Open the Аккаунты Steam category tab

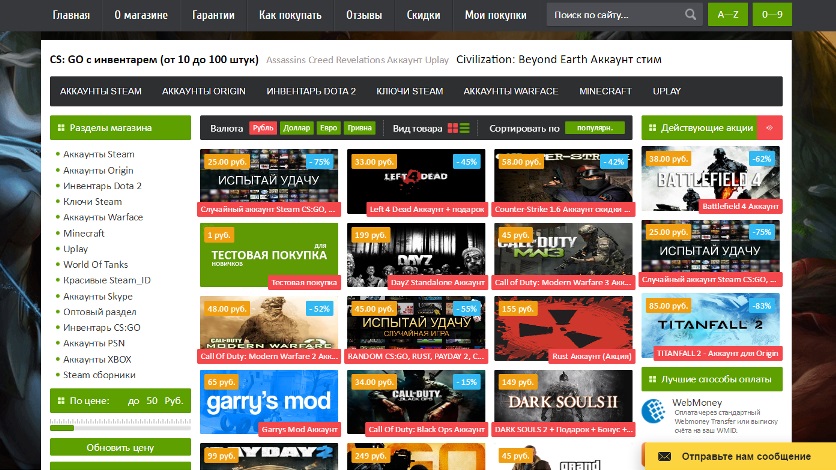101,91
